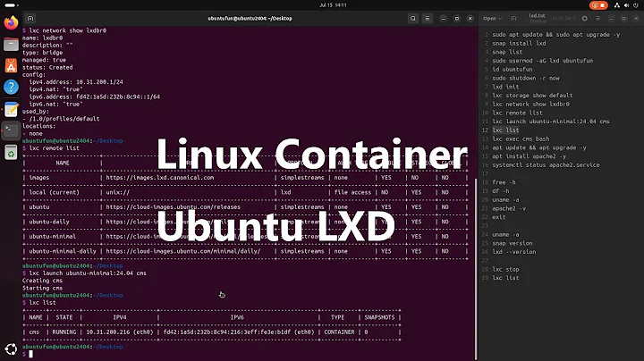
Task: Click the terminal vertical scrollbar
Action: 476,269
